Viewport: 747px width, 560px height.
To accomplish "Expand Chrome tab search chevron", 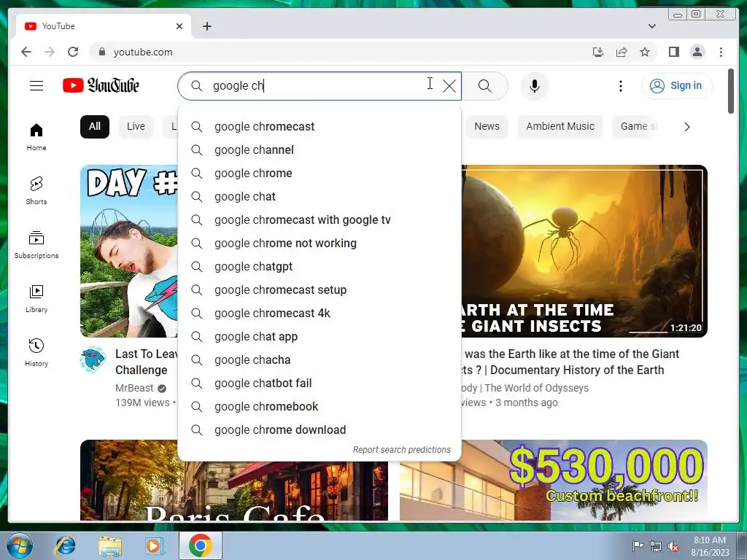I will point(652,26).
